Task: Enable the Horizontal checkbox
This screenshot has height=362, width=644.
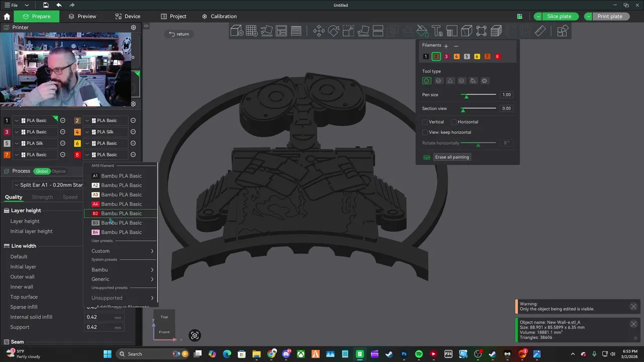Action: pyautogui.click(x=454, y=122)
